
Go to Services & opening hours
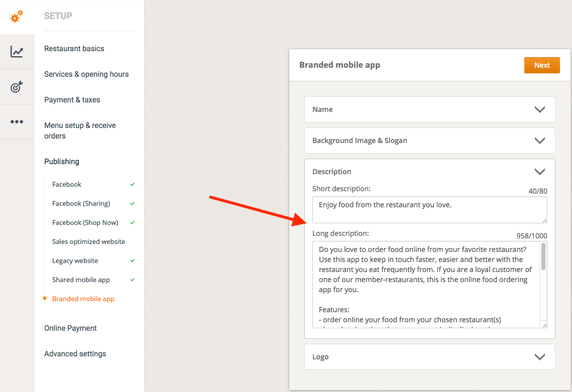[86, 74]
